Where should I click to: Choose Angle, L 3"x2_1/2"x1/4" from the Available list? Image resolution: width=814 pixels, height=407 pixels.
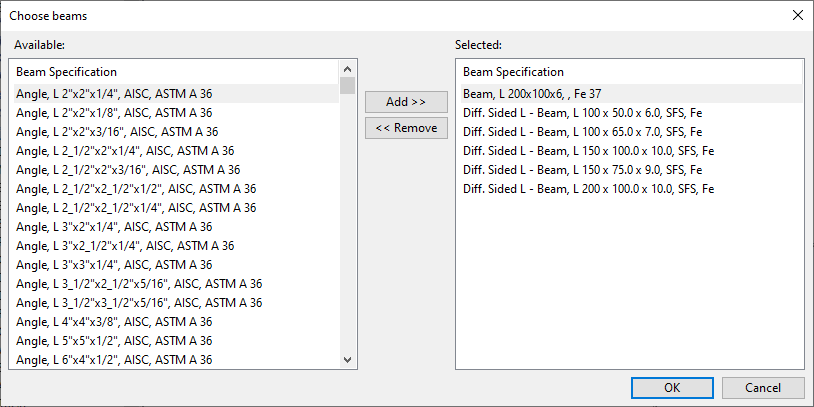click(125, 246)
